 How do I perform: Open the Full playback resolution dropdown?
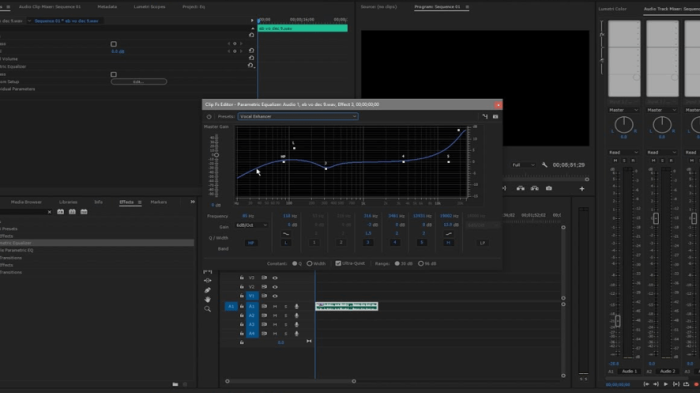pos(523,165)
